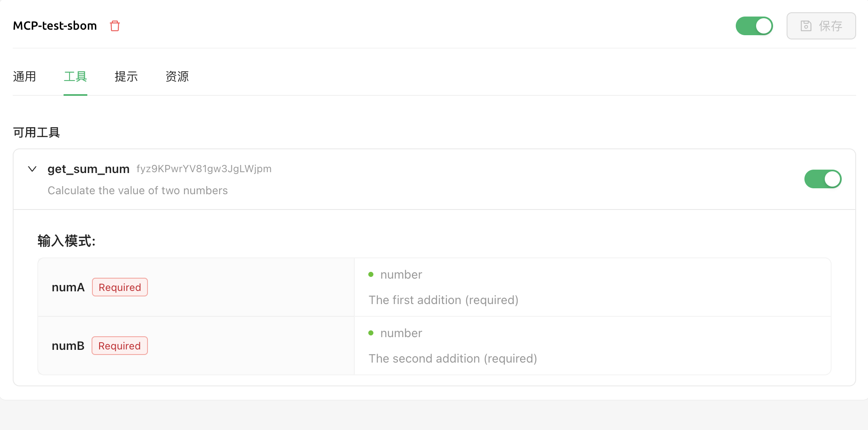The width and height of the screenshot is (868, 430).
Task: Select the 工具 tab
Action: pos(75,77)
